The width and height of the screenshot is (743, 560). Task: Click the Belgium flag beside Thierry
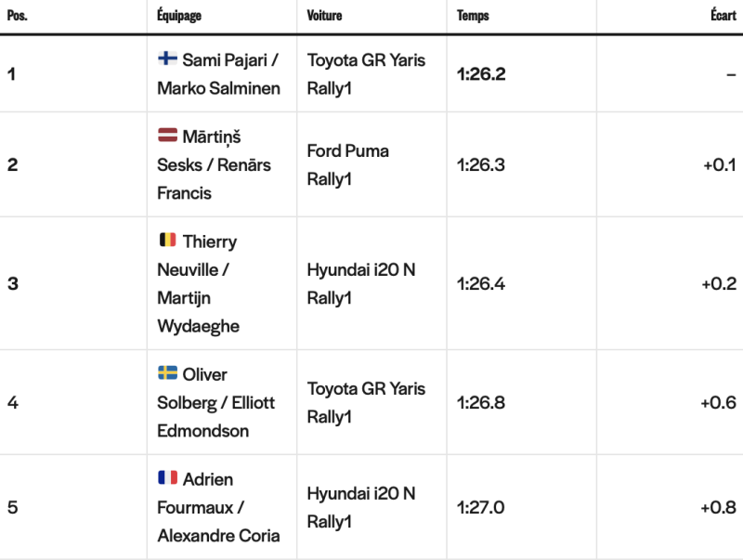click(167, 240)
